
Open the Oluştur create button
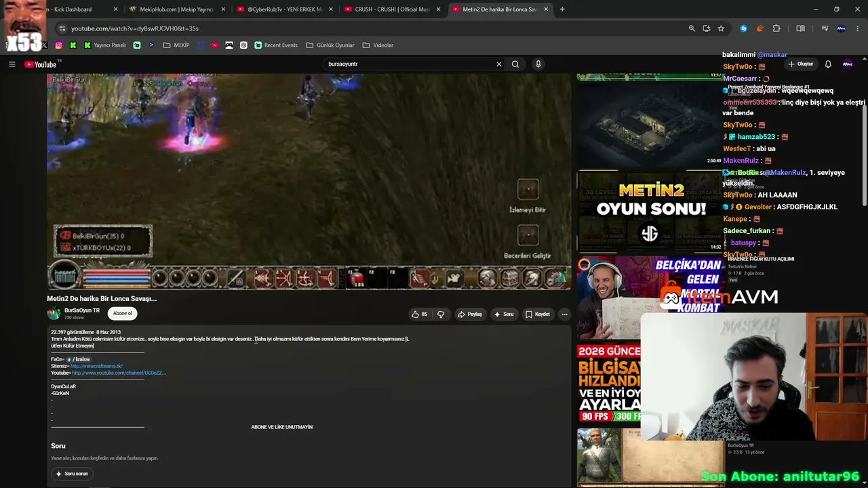[x=801, y=64]
